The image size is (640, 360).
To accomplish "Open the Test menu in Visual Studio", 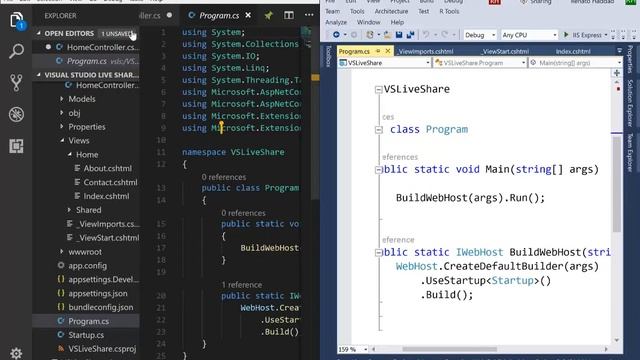I will tap(423, 11).
